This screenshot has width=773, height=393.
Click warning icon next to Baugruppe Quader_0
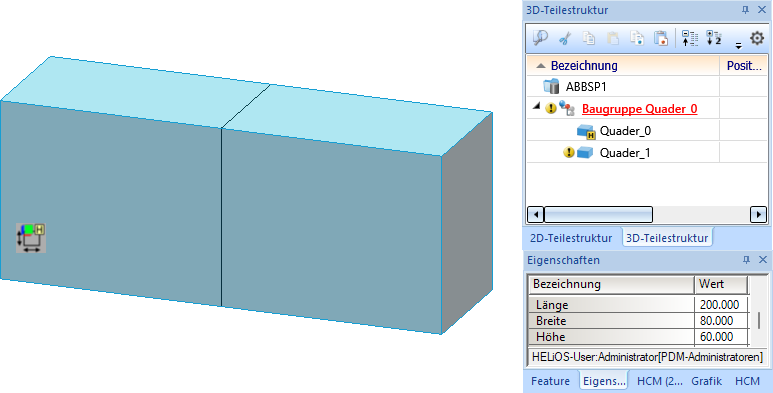click(551, 108)
